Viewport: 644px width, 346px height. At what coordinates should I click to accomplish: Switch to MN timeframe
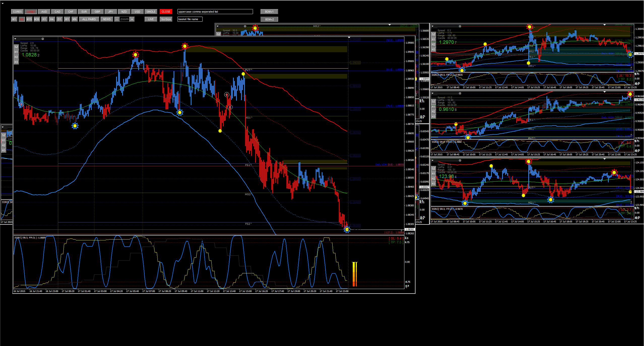75,19
